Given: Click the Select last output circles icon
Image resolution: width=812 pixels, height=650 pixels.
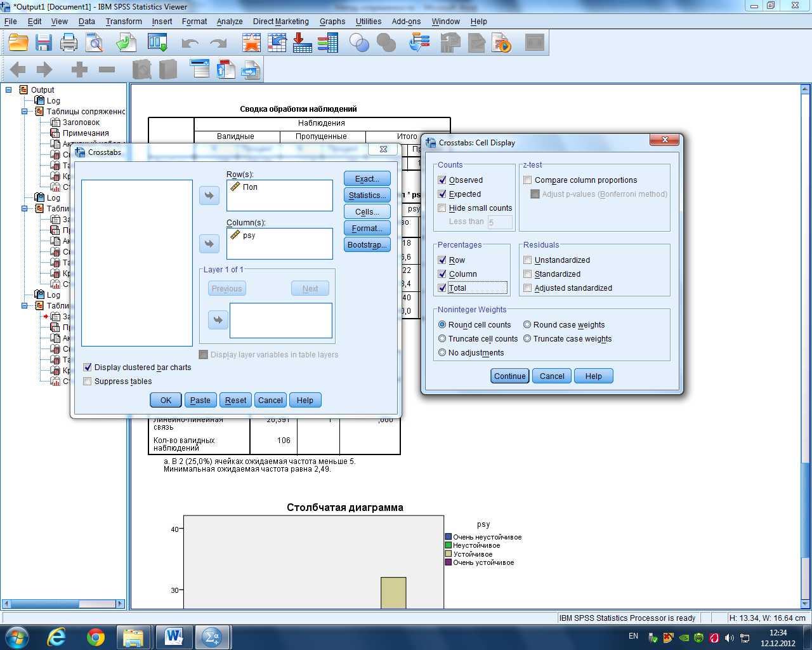Looking at the screenshot, I should point(360,43).
